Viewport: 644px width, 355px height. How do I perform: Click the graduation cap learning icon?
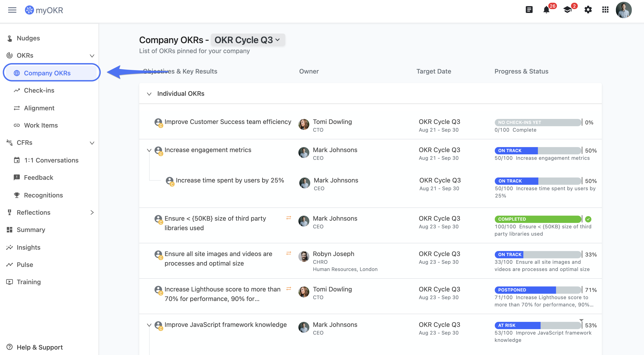(567, 10)
